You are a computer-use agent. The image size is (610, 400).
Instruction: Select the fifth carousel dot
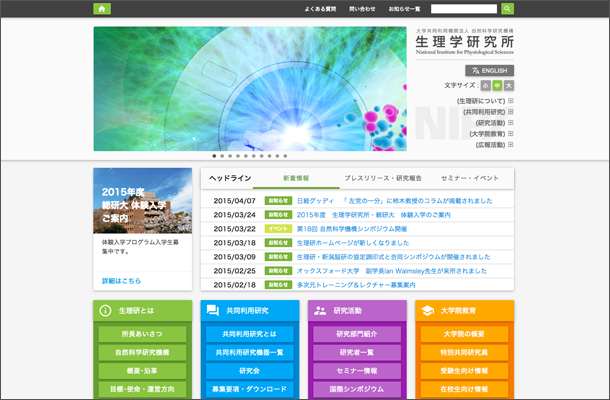click(x=246, y=156)
